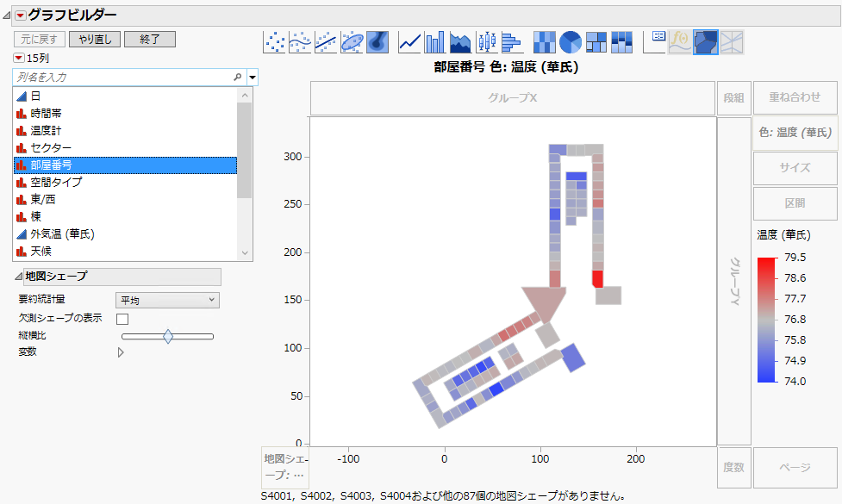Select the Parallel plot element icon

732,42
